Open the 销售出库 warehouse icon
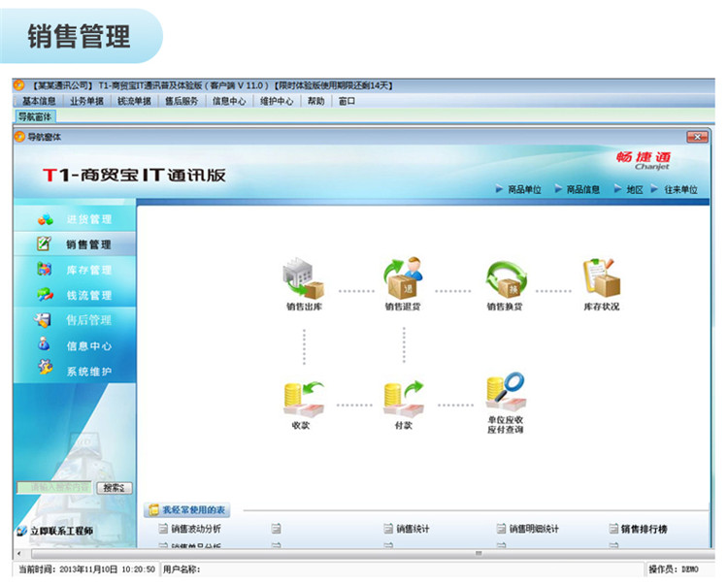This screenshot has height=585, width=728. point(303,277)
